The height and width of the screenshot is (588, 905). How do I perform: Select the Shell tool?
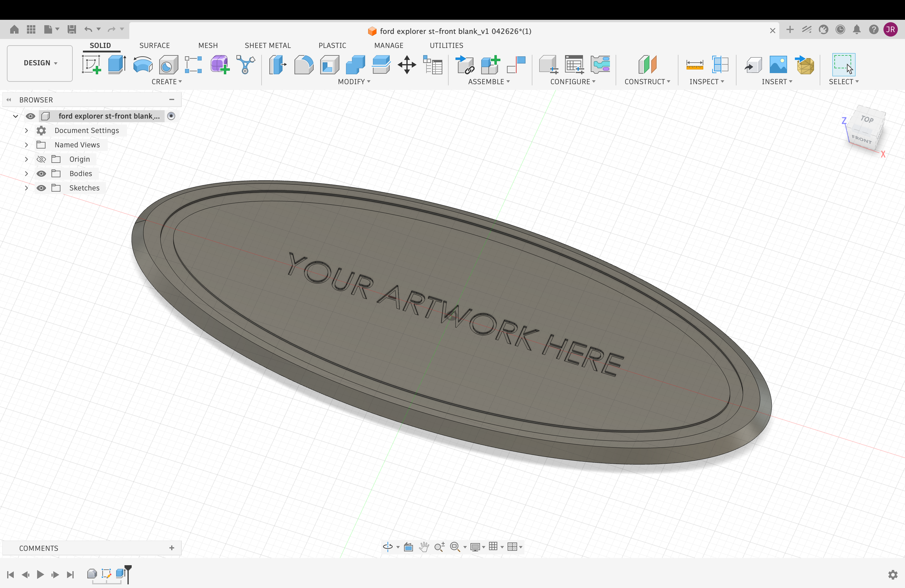pyautogui.click(x=330, y=64)
